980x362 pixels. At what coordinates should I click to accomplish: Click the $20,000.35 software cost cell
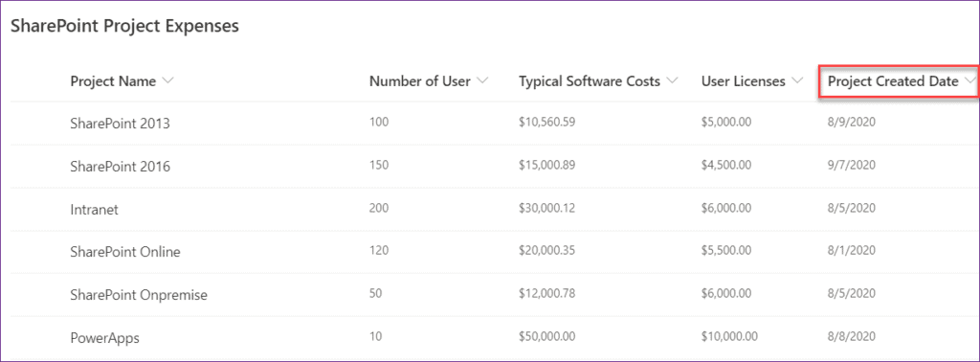[546, 251]
